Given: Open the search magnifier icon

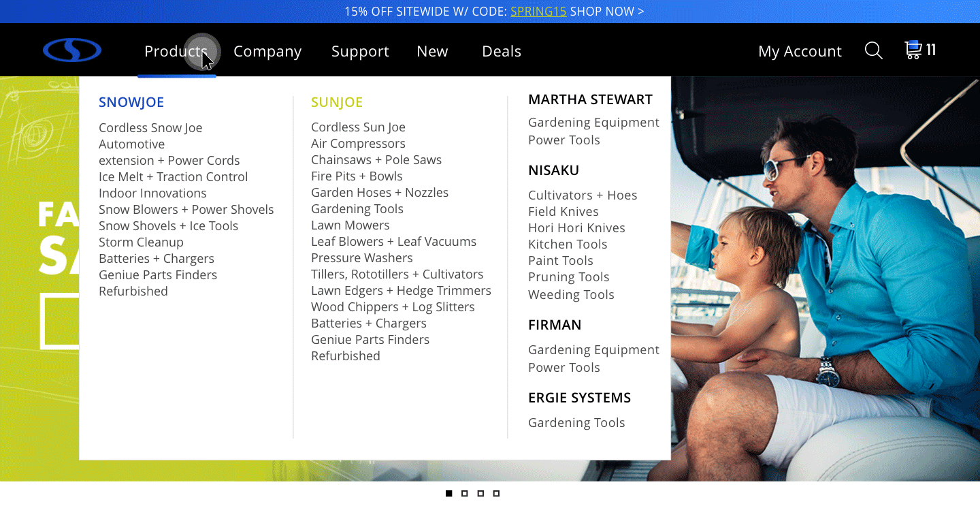Looking at the screenshot, I should click(x=874, y=50).
